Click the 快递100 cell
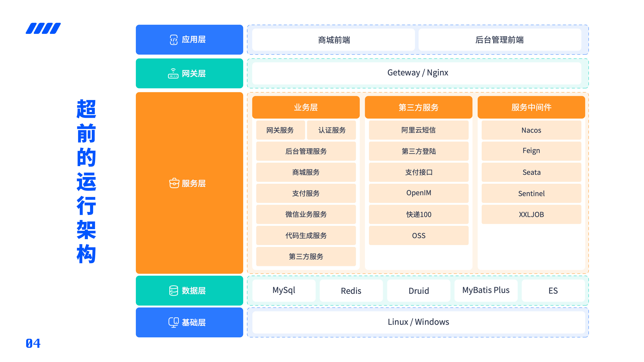This screenshot has height=362, width=644. click(419, 214)
